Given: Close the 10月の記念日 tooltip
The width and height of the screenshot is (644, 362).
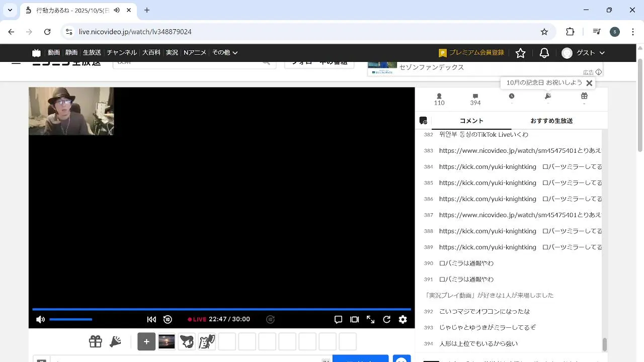Looking at the screenshot, I should (x=589, y=83).
